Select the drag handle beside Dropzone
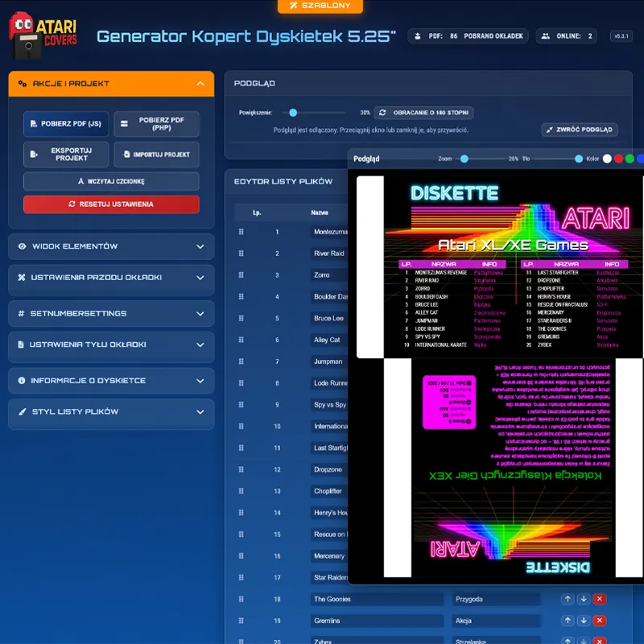 coord(241,469)
